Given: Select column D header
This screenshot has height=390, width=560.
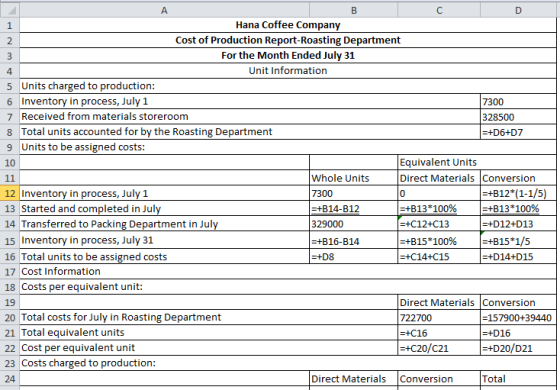Looking at the screenshot, I should [518, 10].
